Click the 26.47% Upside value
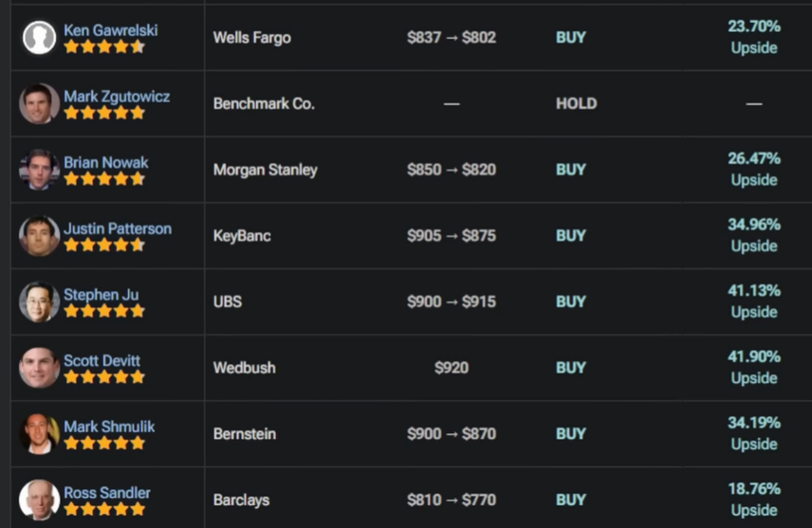 [x=754, y=169]
